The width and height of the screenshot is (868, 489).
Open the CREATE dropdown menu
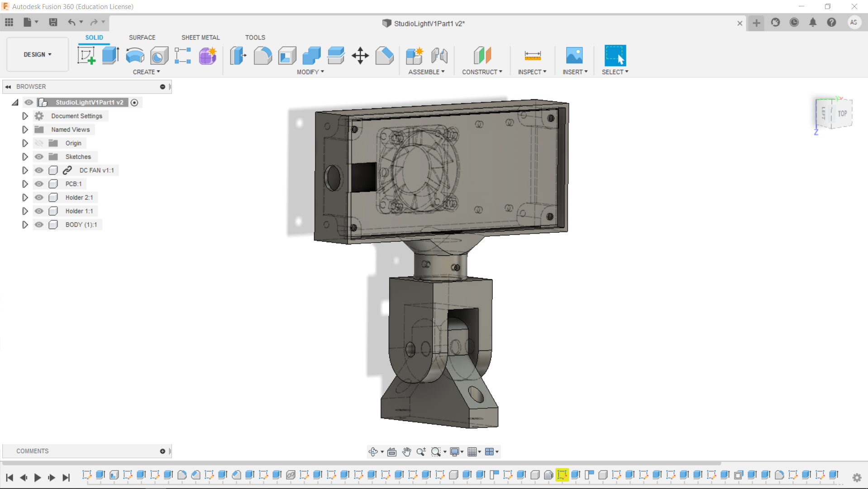point(146,72)
